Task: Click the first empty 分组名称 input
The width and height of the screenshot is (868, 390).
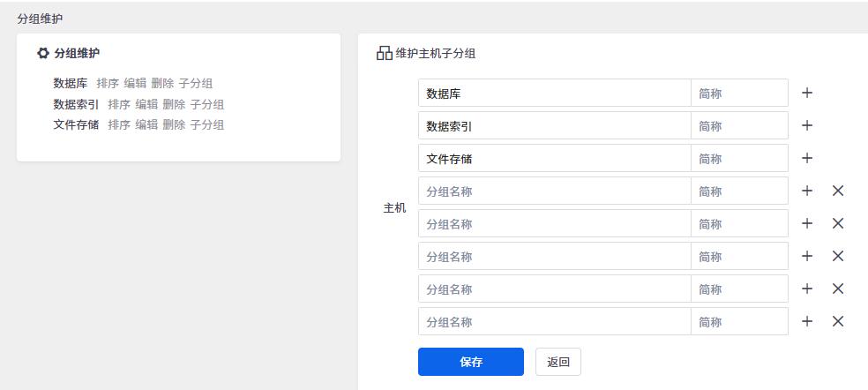Action: click(554, 191)
